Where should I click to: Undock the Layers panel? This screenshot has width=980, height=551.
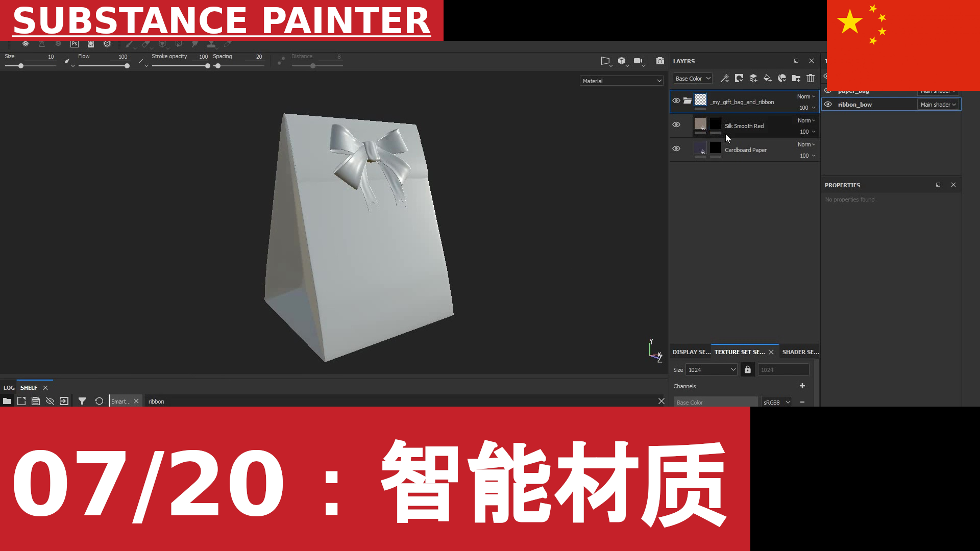(x=796, y=61)
